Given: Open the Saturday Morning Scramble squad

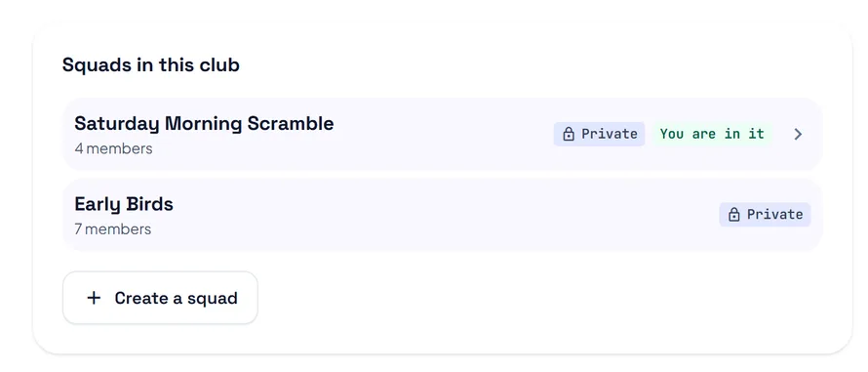Looking at the screenshot, I should tap(442, 134).
